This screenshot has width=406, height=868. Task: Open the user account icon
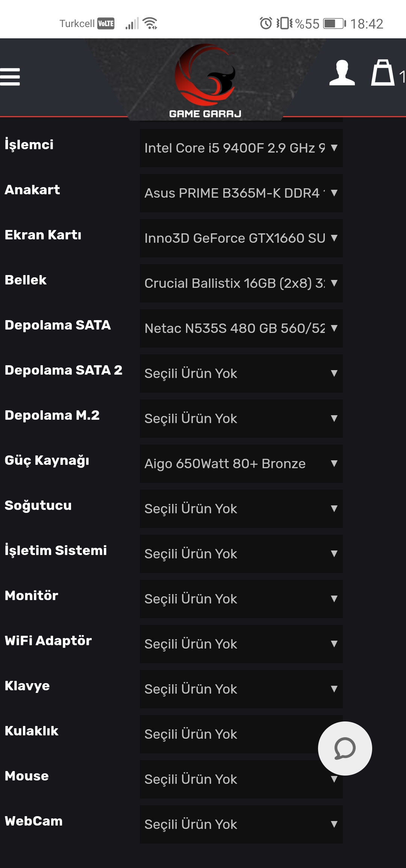click(x=342, y=73)
